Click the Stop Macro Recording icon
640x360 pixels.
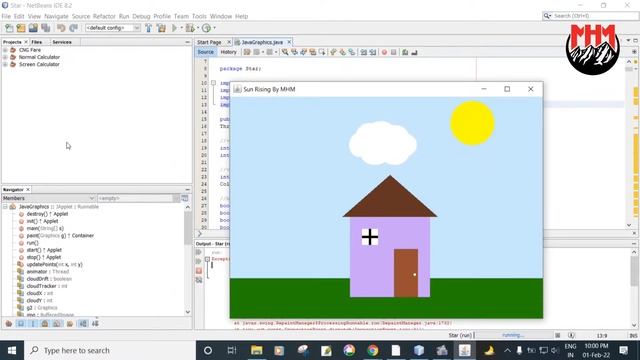393,52
